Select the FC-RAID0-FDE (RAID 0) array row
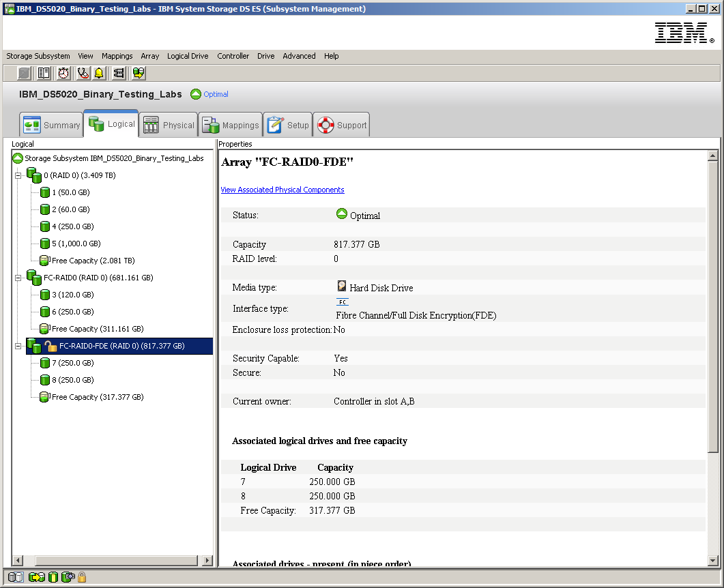 (x=119, y=346)
